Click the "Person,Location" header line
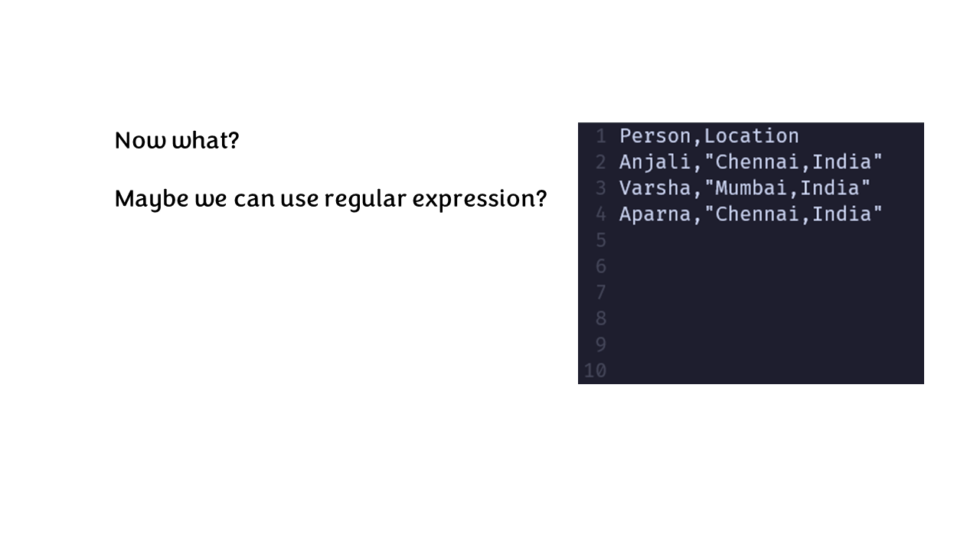Screen dimensions: 980x551 709,136
